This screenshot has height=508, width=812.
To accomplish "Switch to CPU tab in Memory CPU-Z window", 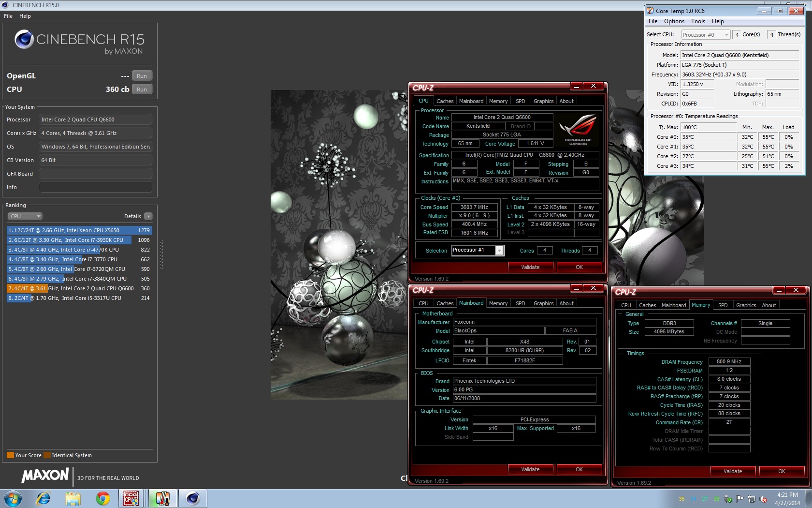I will [x=626, y=305].
